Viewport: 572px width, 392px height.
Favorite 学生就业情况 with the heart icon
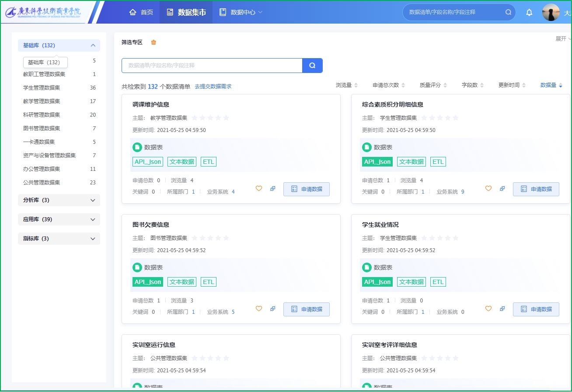point(488,309)
